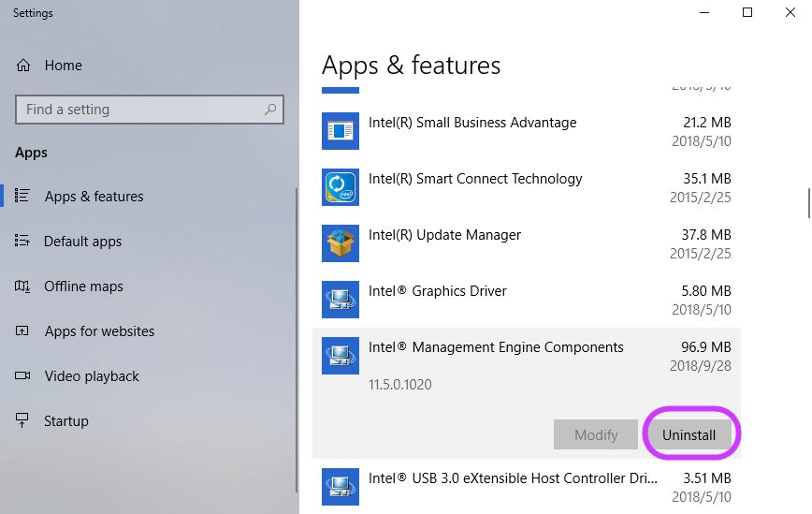Click Intel Update Manager box icon

tap(341, 243)
